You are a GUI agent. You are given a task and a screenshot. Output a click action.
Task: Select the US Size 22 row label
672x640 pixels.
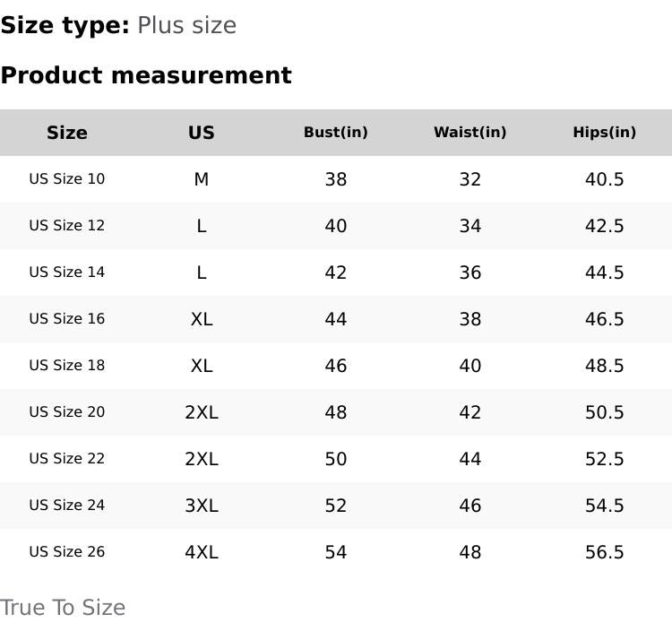(x=67, y=459)
